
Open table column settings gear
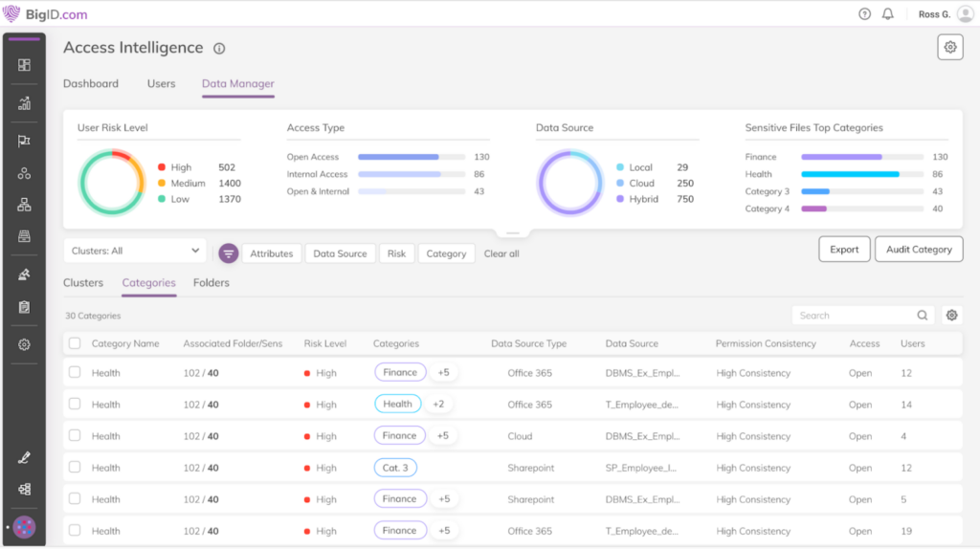(x=951, y=316)
